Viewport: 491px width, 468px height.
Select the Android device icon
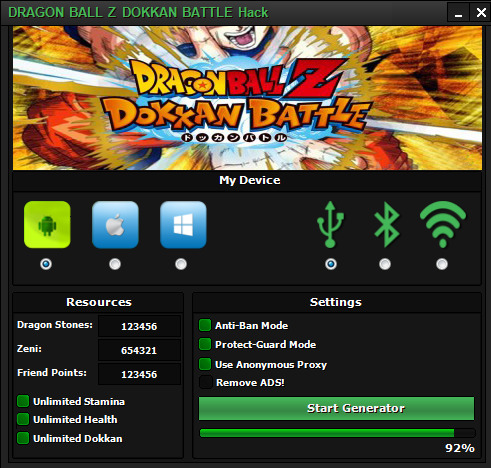(47, 224)
